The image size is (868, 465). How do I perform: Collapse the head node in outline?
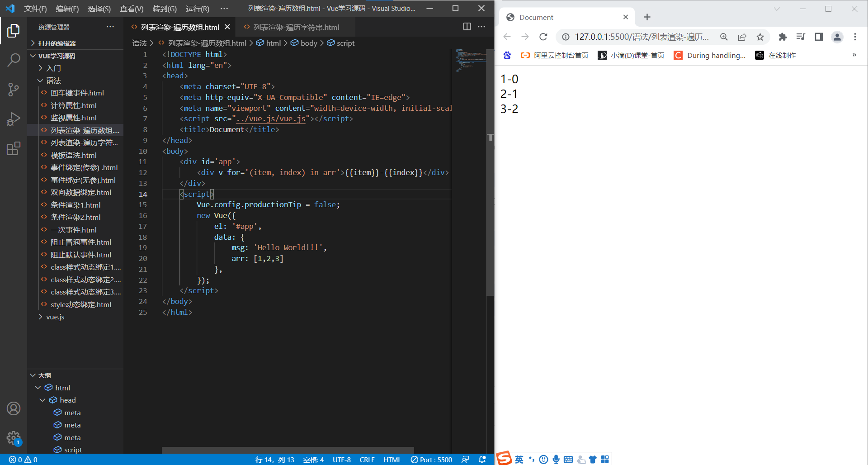(43, 400)
